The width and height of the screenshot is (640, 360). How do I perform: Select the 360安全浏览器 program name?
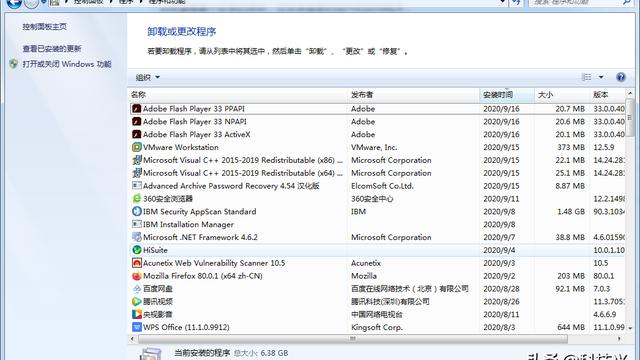coord(168,199)
